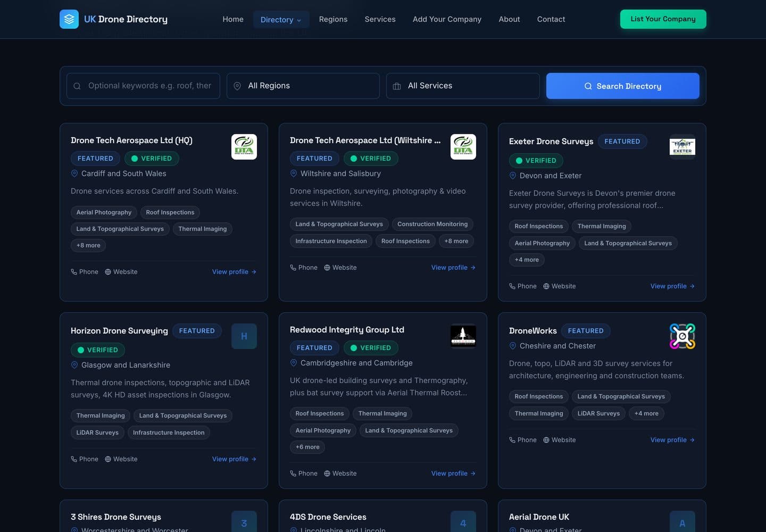
Task: Click Infrastructure Inspection tag on Horizon card
Action: [x=169, y=433]
